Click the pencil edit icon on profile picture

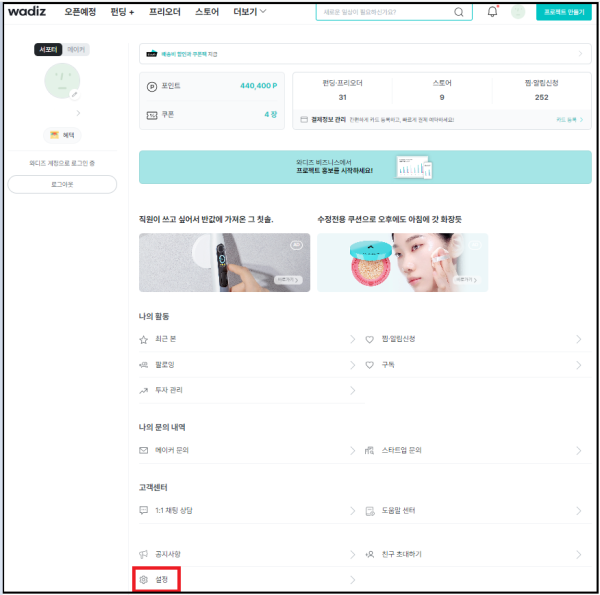75,94
